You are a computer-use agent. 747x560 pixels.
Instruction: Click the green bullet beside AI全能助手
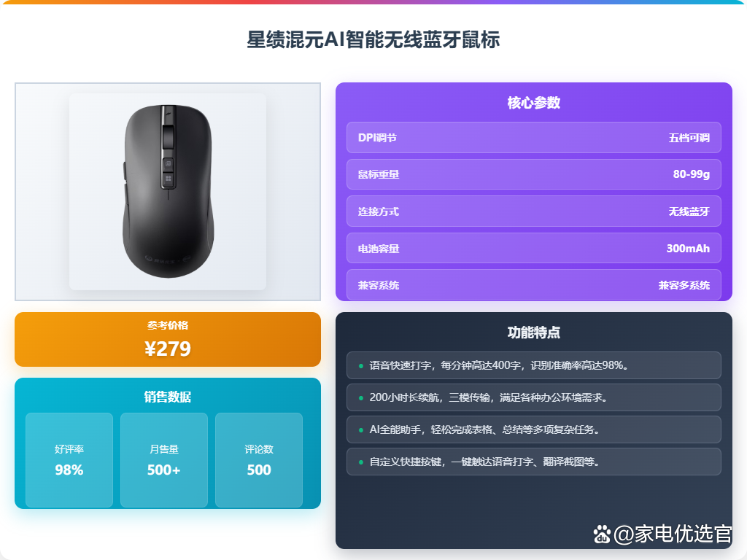pos(360,430)
